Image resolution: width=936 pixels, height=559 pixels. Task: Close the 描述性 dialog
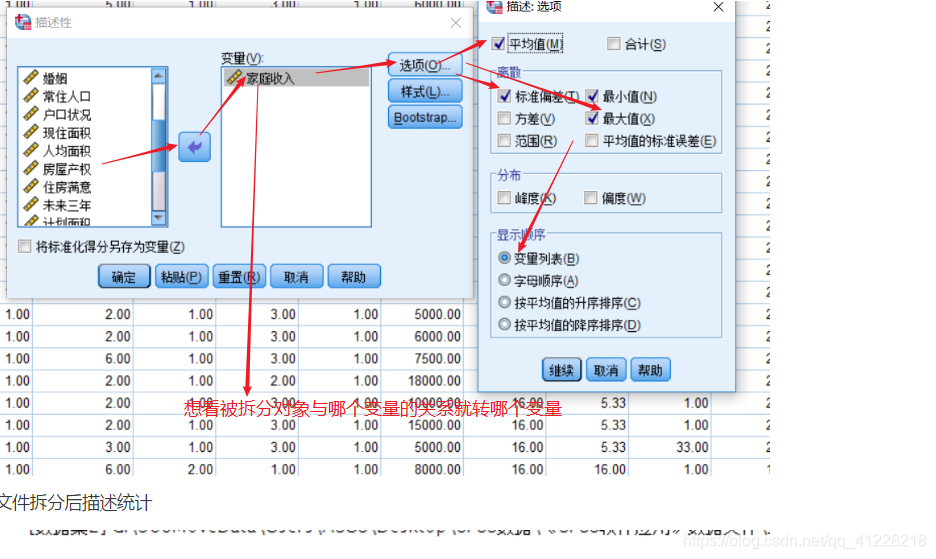coord(455,23)
